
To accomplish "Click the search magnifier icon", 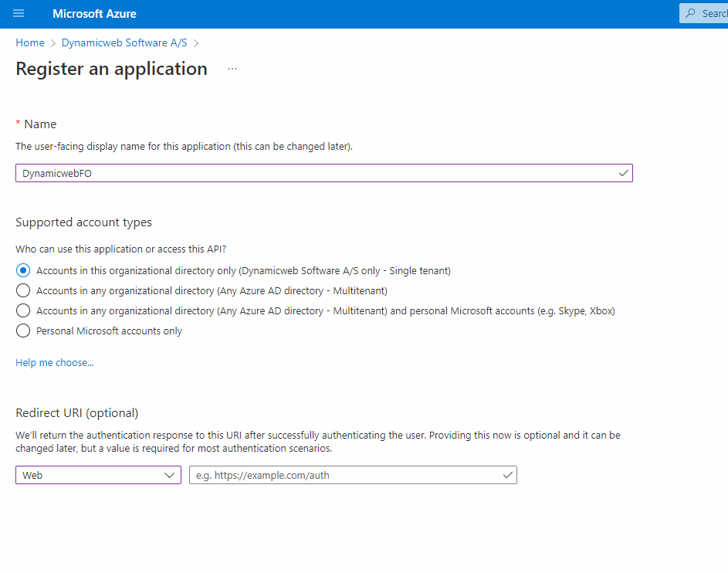I will tap(691, 13).
